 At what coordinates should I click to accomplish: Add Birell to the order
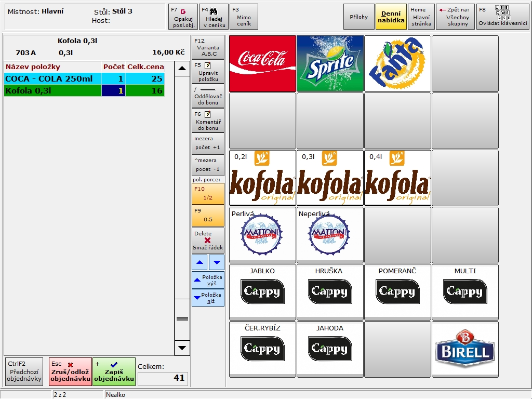tap(465, 349)
